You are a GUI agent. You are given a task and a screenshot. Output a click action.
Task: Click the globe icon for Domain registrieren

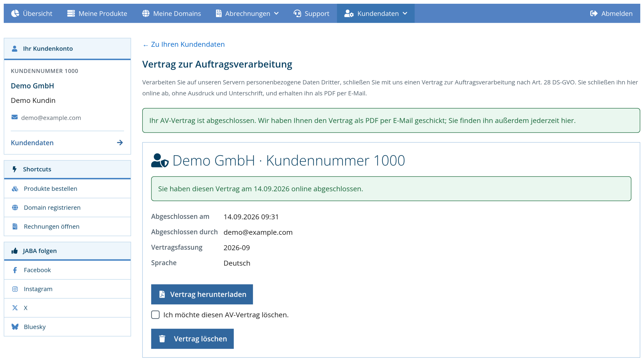pyautogui.click(x=15, y=207)
